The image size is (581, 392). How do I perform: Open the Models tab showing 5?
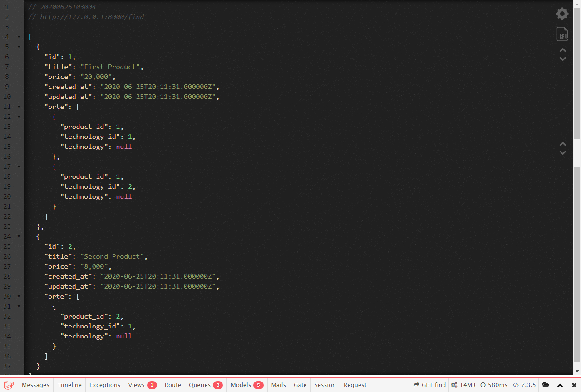tap(247, 385)
